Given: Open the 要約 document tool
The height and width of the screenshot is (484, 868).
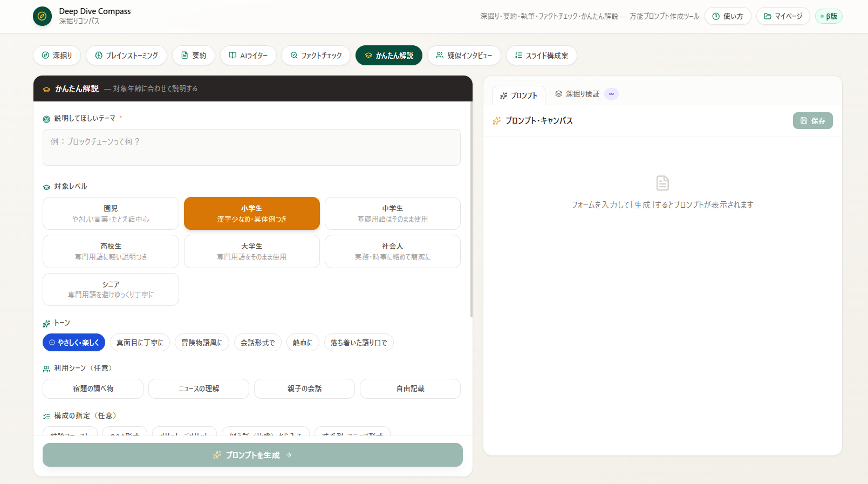Looking at the screenshot, I should (x=194, y=56).
